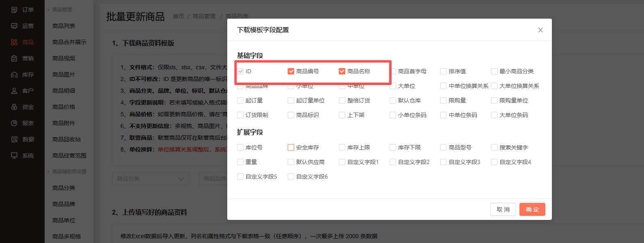Click the 商品管理 breadcrumb link
The image size is (644, 243).
pyautogui.click(x=204, y=16)
